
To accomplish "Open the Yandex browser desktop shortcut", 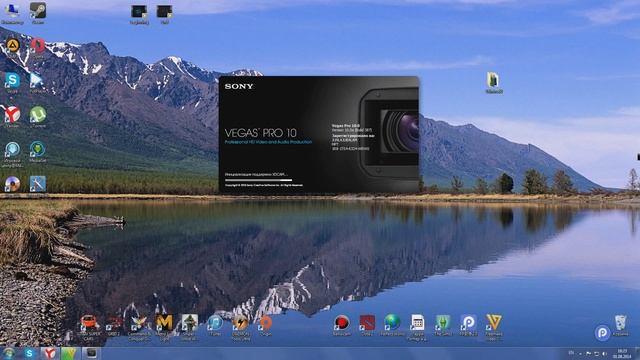I will pos(12,116).
